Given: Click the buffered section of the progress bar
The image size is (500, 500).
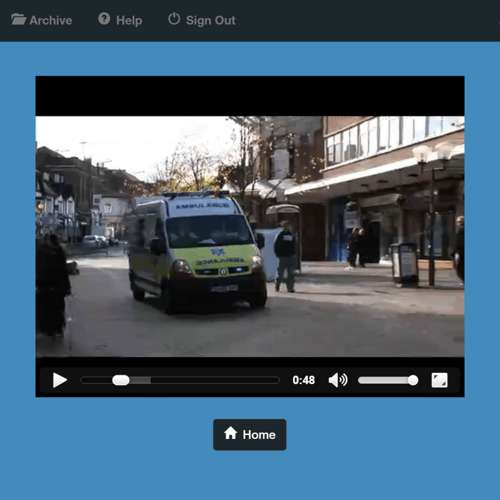Looking at the screenshot, I should pos(140,380).
